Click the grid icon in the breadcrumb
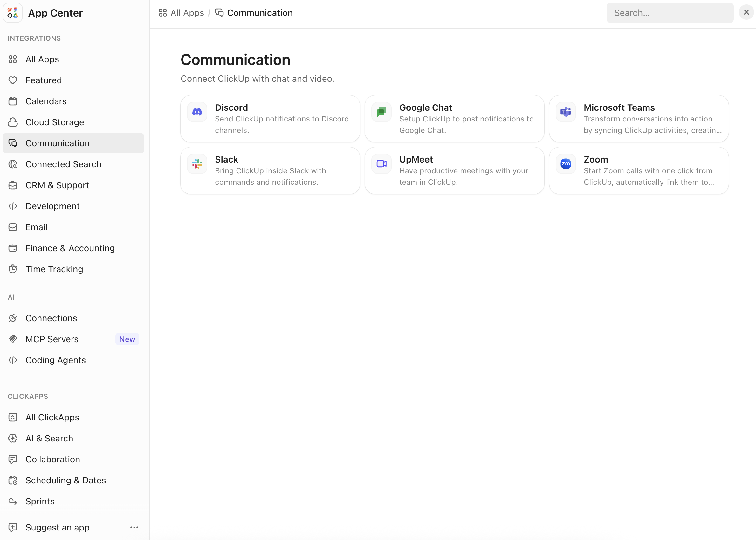The image size is (756, 540). click(x=162, y=13)
